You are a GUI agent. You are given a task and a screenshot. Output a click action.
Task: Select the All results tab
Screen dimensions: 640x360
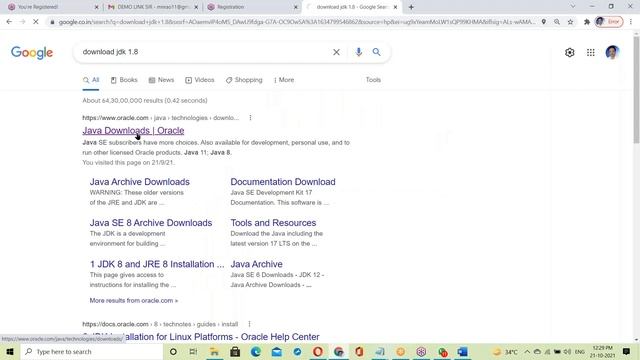tap(91, 80)
